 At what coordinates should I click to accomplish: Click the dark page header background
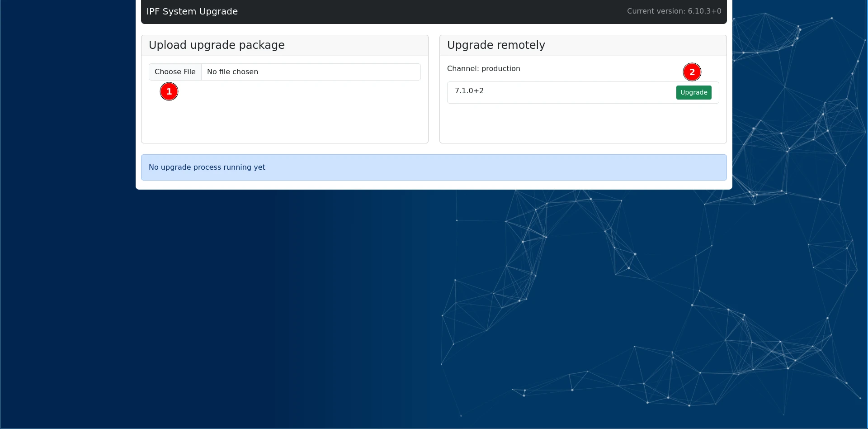(x=407, y=11)
